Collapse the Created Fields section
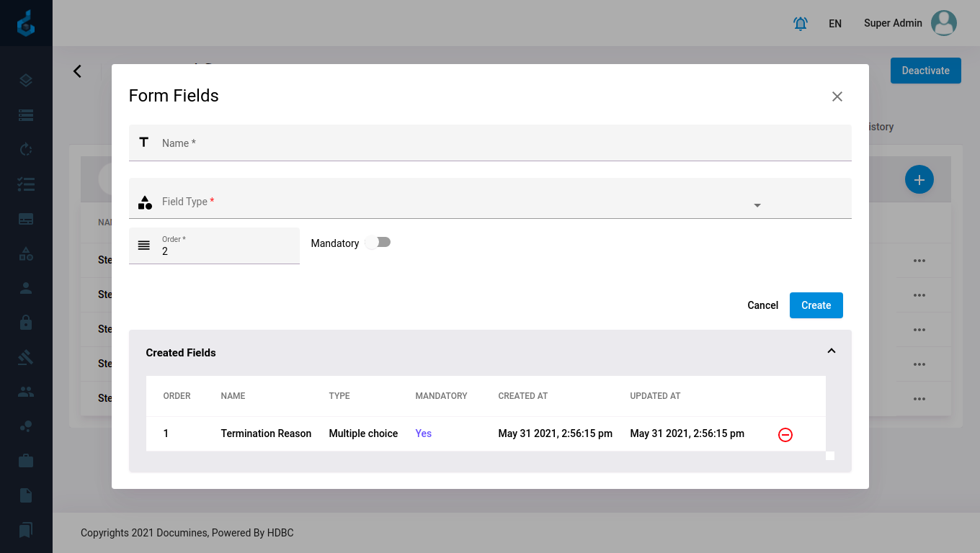Viewport: 980px width, 553px height. 831,351
